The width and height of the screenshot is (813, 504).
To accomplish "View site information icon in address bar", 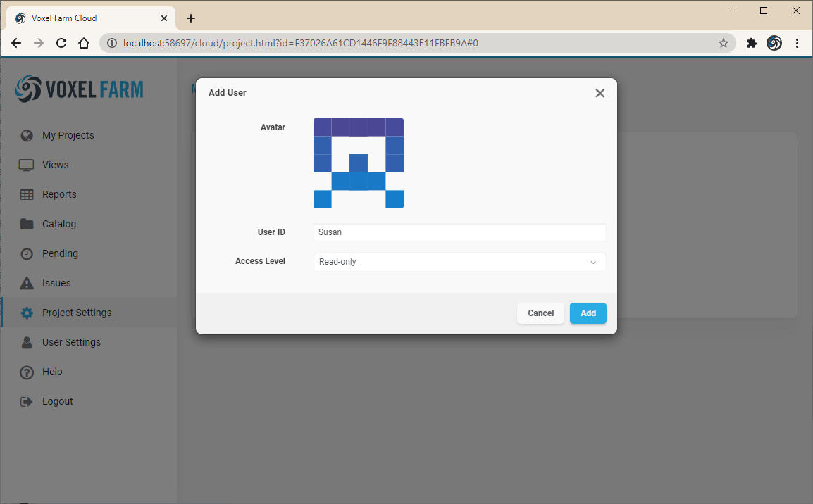I will point(112,43).
